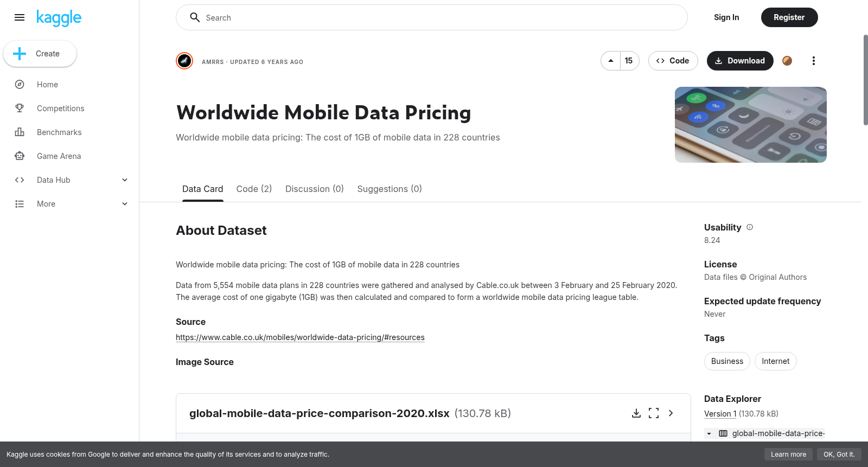
Task: Click the Download button
Action: point(740,61)
